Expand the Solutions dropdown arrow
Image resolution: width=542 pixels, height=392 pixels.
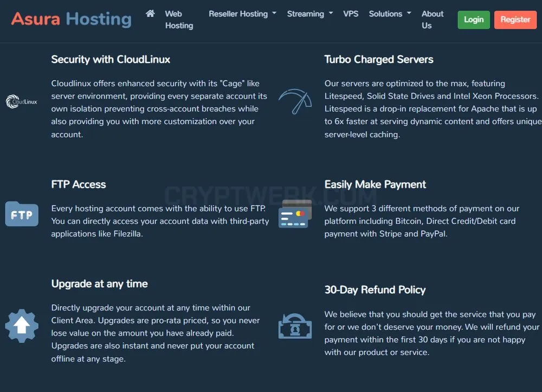pos(409,13)
